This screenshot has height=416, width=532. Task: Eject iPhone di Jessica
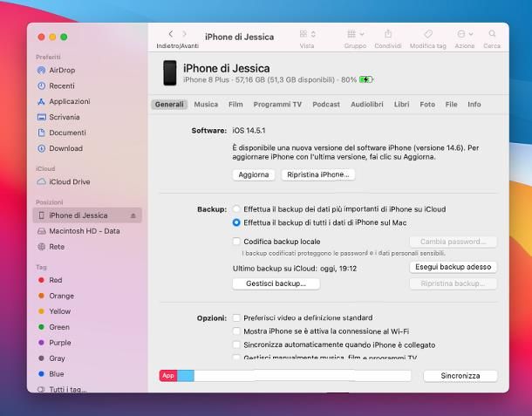click(x=133, y=215)
